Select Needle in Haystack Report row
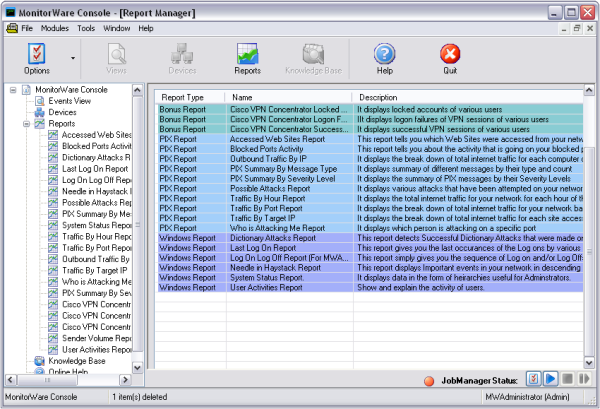Viewport: 600px width, 409px height. (370, 267)
